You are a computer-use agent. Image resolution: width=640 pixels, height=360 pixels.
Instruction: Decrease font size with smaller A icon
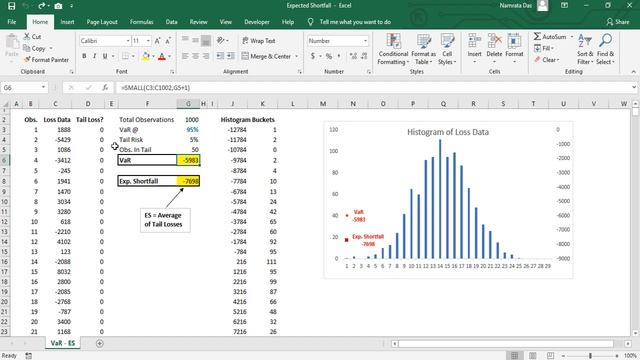168,41
